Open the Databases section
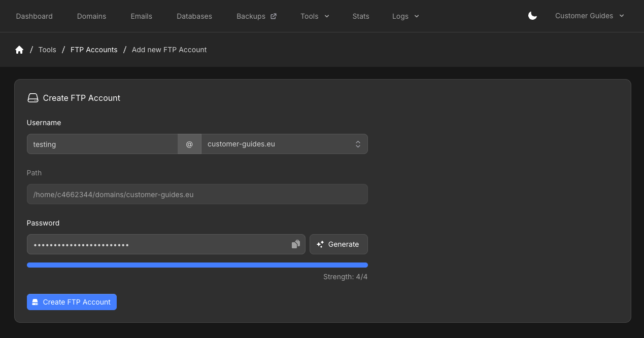Screen dimensions: 644x338 pyautogui.click(x=194, y=16)
